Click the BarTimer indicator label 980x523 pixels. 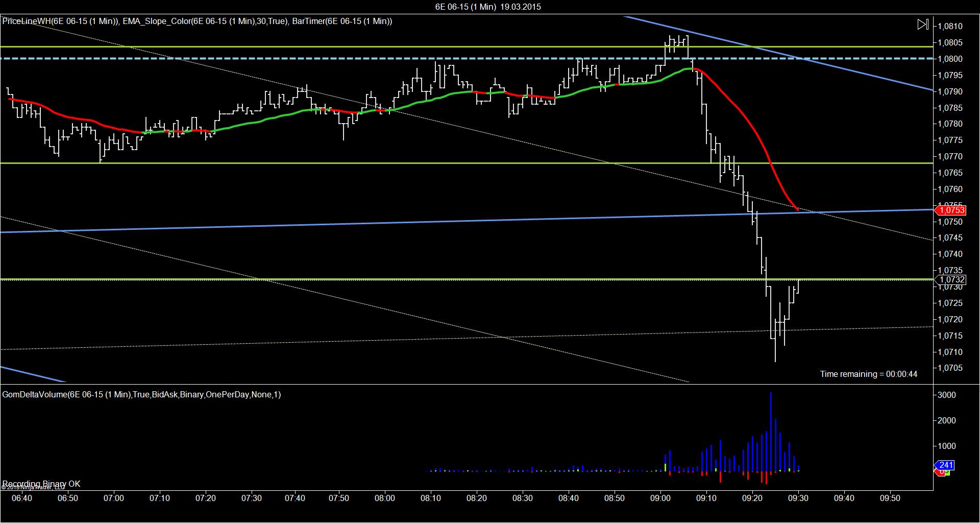342,21
